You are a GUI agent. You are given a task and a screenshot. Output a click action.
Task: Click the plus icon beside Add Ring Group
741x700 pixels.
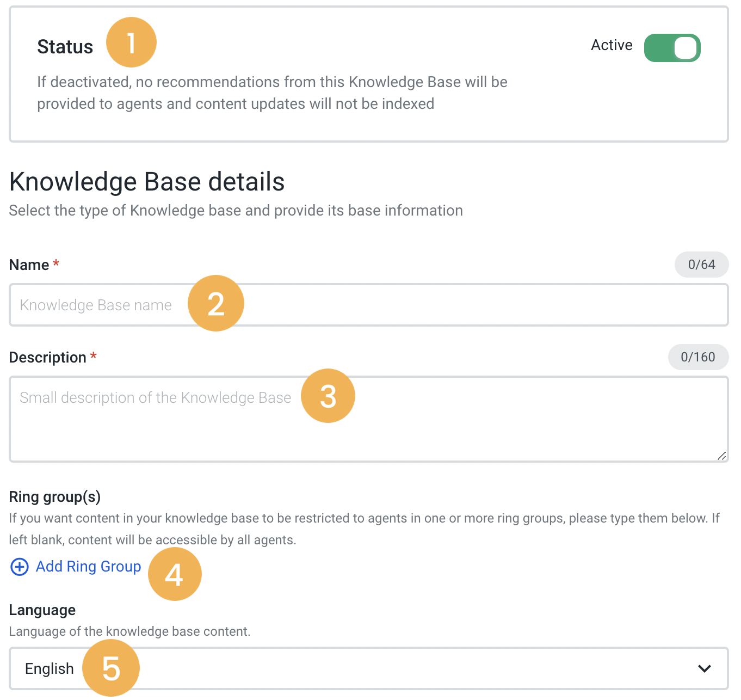(x=19, y=567)
